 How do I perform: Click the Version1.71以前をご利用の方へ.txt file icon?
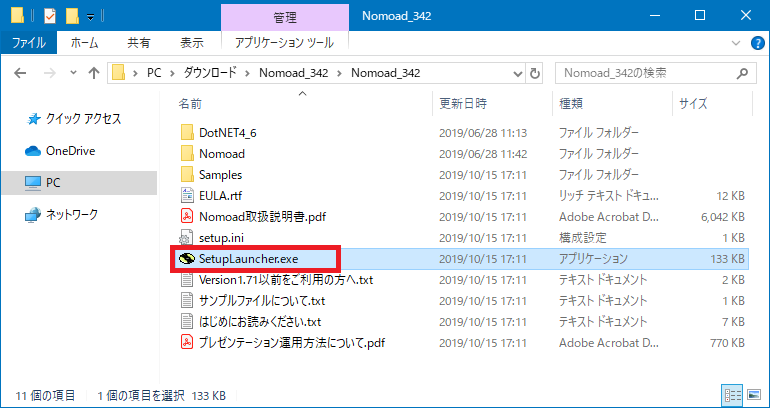[x=187, y=280]
